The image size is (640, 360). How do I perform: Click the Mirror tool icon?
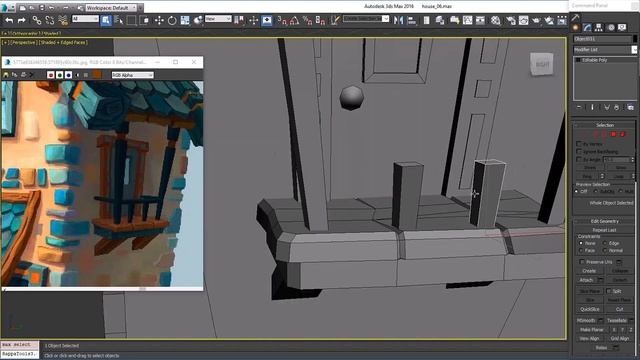coord(399,20)
